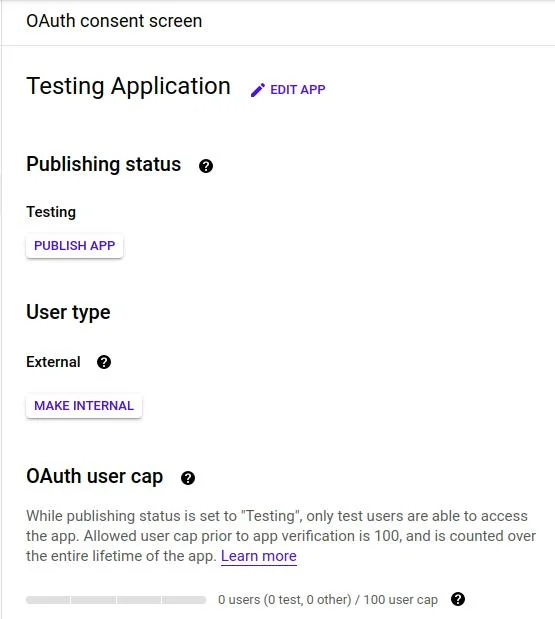This screenshot has height=619, width=555.
Task: Click the user cap description paragraph
Action: (281, 536)
